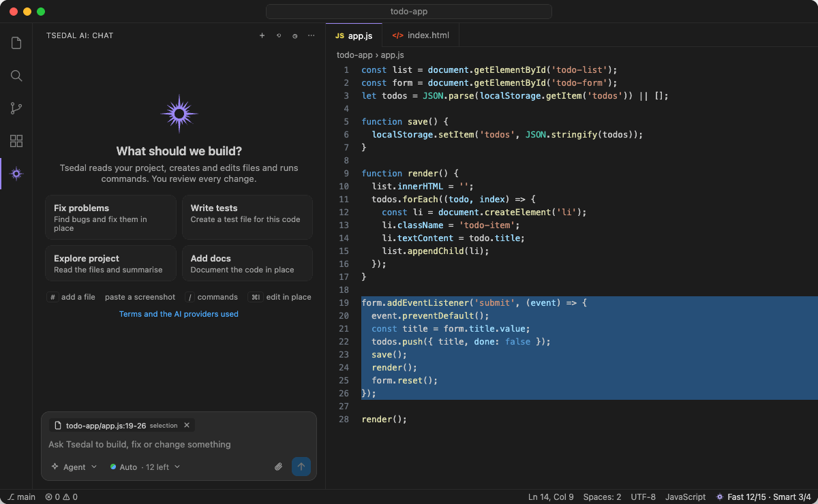Click the app.js breadcrumb segment
Viewport: 818px width, 504px height.
pyautogui.click(x=392, y=55)
